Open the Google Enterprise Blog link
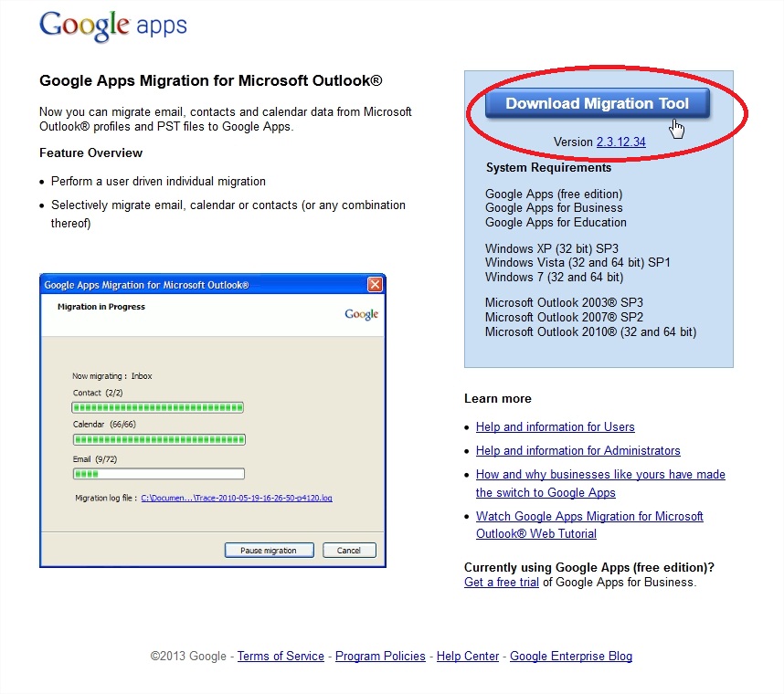Image resolution: width=784 pixels, height=694 pixels. 571,656
